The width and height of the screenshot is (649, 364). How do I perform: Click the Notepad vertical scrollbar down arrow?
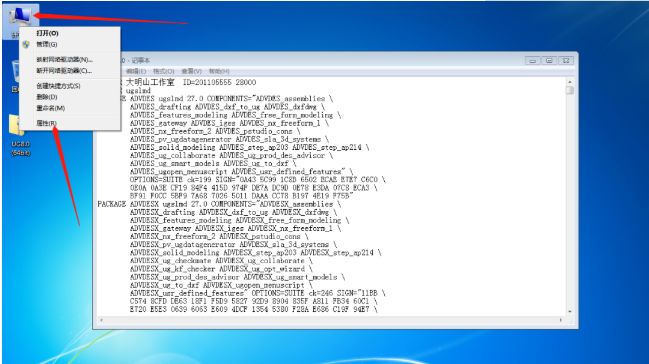(570, 311)
